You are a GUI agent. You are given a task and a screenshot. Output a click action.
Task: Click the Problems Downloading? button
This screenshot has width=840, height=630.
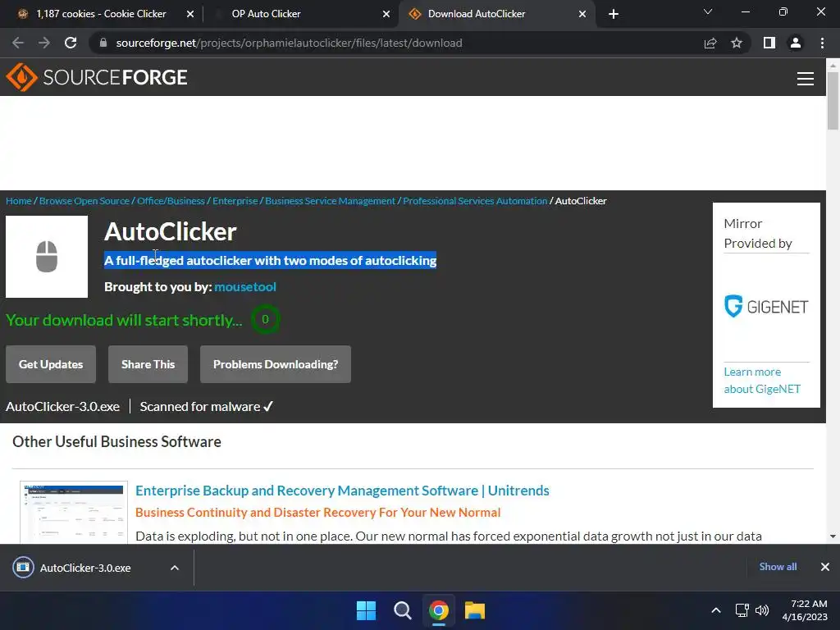pyautogui.click(x=276, y=364)
